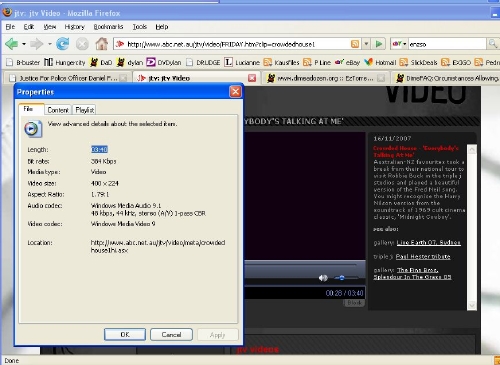The height and width of the screenshot is (365, 500).
Task: Expand the address bar history dropdown
Action: click(x=366, y=44)
